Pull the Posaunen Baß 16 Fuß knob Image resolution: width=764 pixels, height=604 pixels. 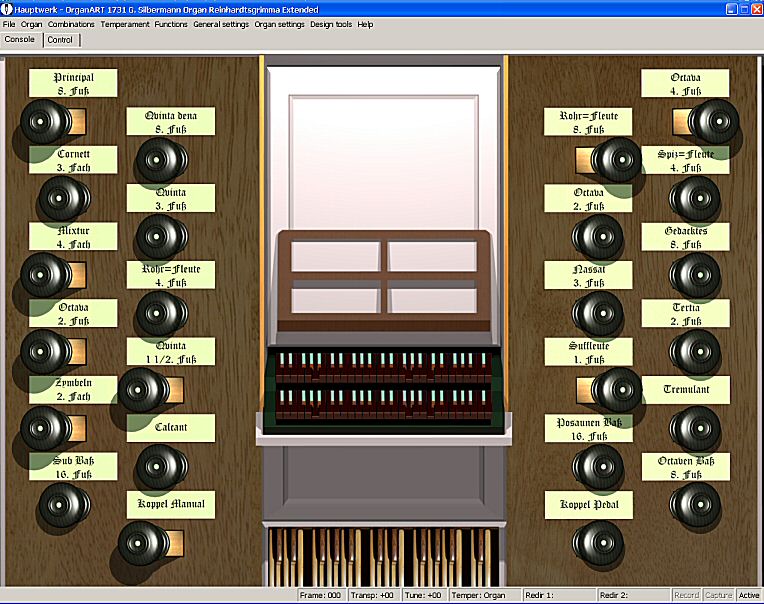click(598, 467)
